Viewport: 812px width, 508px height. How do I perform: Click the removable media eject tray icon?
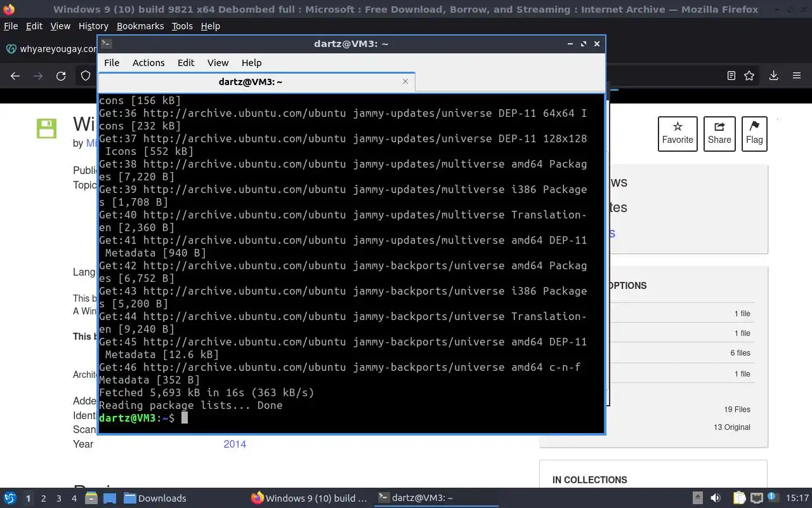[x=697, y=498]
